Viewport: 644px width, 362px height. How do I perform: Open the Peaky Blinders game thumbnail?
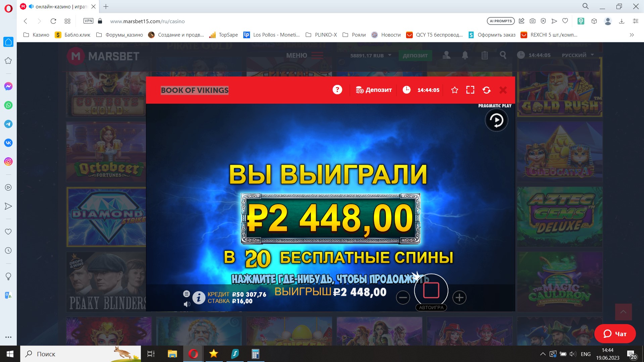(106, 282)
